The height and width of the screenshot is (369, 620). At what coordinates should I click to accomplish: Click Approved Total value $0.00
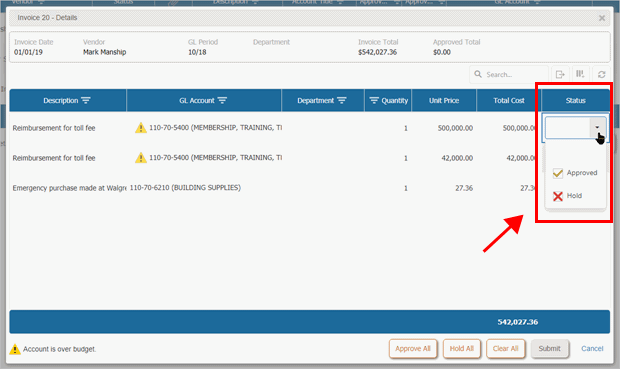point(442,52)
